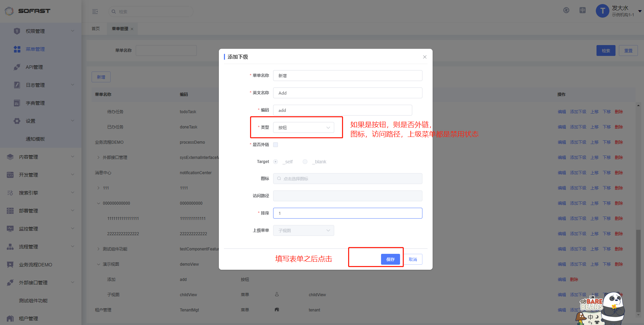Click the user avatar T icon
Screen dimensions: 644x325
602,11
